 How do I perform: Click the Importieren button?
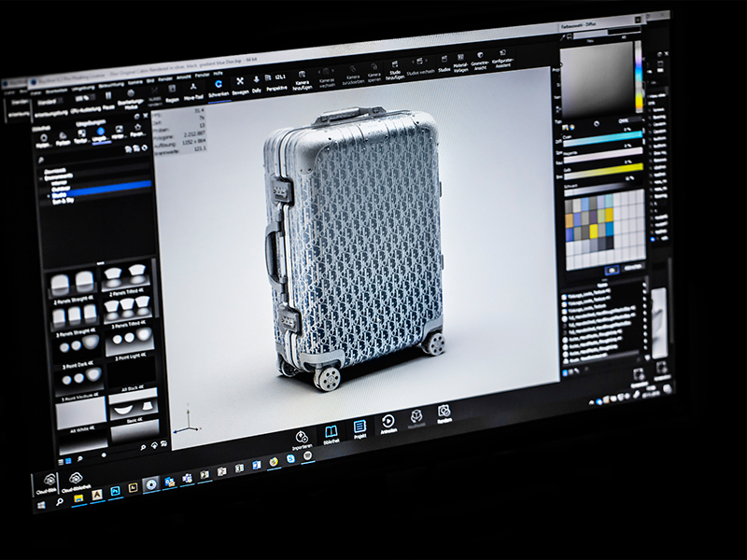click(x=302, y=441)
